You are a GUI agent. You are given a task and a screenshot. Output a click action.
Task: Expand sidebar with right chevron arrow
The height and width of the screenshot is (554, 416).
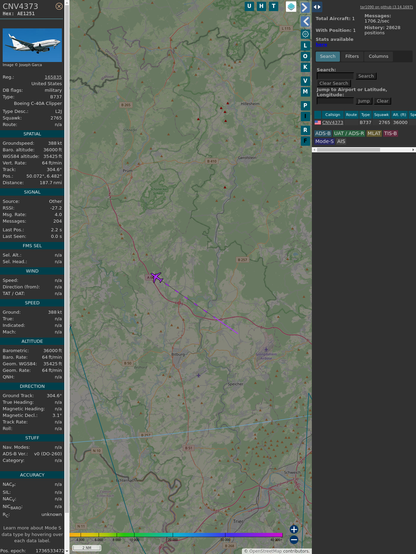click(305, 7)
